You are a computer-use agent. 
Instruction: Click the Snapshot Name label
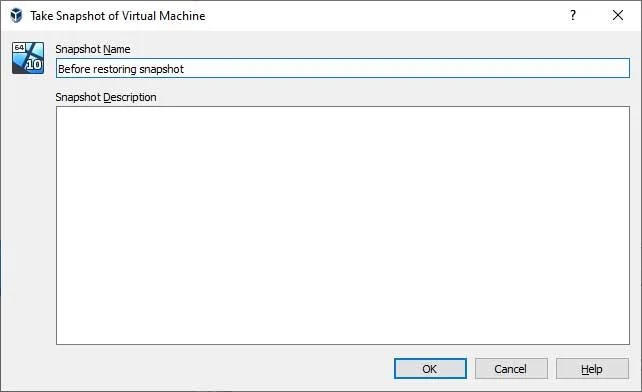pos(93,49)
